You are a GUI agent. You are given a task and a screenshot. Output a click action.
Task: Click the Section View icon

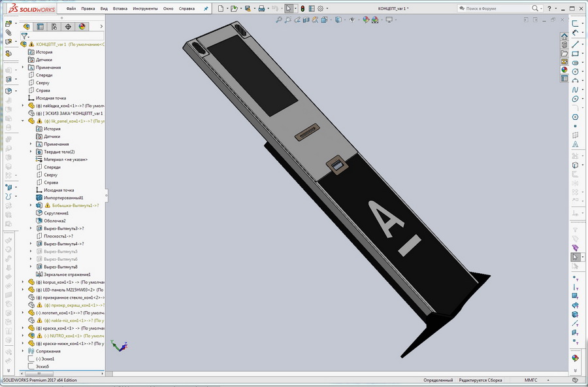coord(305,20)
